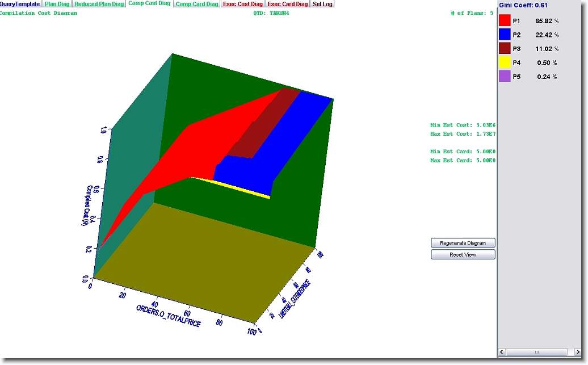Switch to the Exec Card Diag tab
This screenshot has height=365, width=588.
pos(288,4)
